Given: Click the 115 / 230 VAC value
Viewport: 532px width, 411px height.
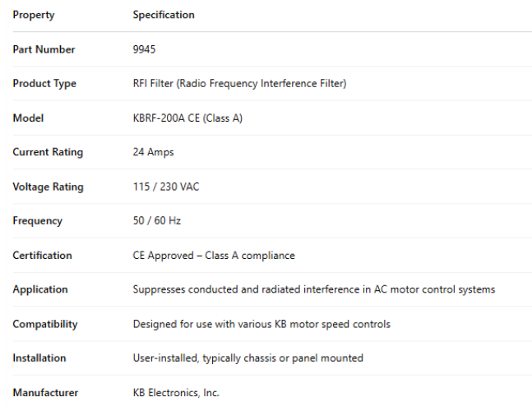Looking at the screenshot, I should 166,187.
